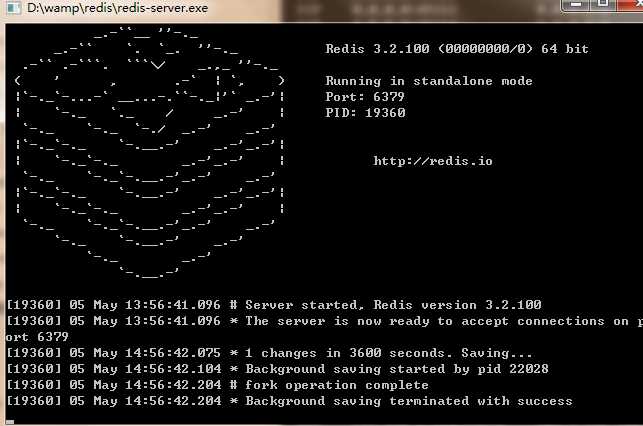Click the 'fork operation complete' log line
This screenshot has width=643, height=426.
217,385
